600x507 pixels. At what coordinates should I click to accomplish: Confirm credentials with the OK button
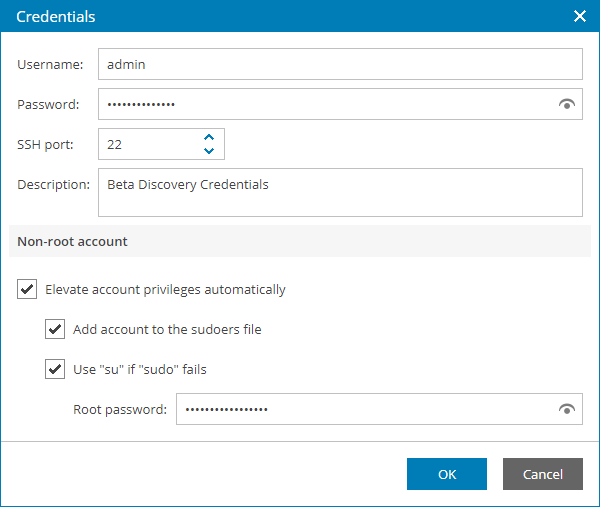coord(447,474)
